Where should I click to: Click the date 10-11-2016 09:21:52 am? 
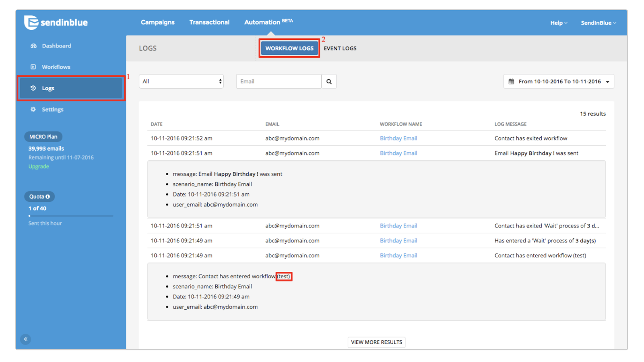181,138
